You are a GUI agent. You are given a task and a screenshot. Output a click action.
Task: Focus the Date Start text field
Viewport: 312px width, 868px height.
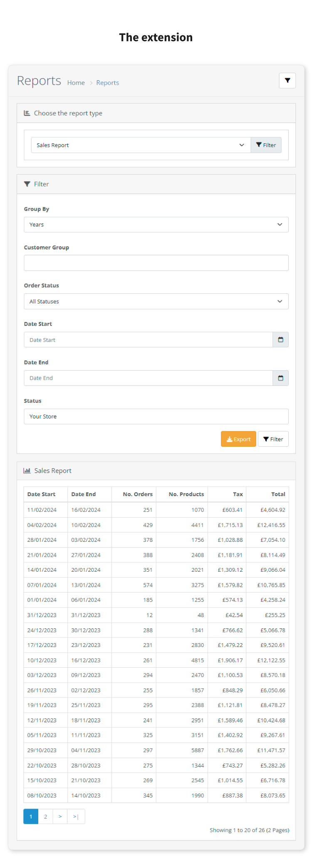pos(148,340)
